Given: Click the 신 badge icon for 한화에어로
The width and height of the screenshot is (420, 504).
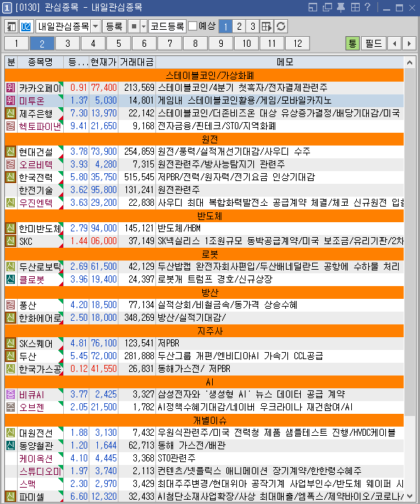Looking at the screenshot, I should (x=11, y=317).
